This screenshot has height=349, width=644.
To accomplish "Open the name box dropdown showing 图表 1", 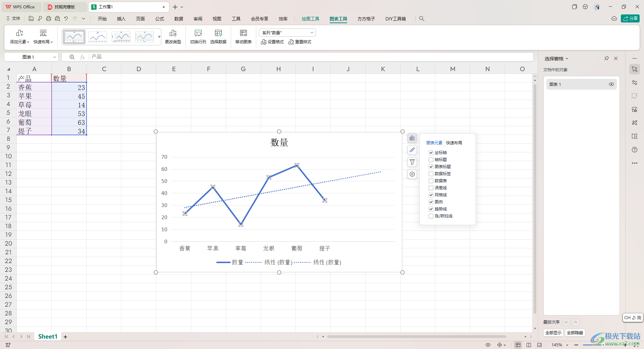I will 54,57.
